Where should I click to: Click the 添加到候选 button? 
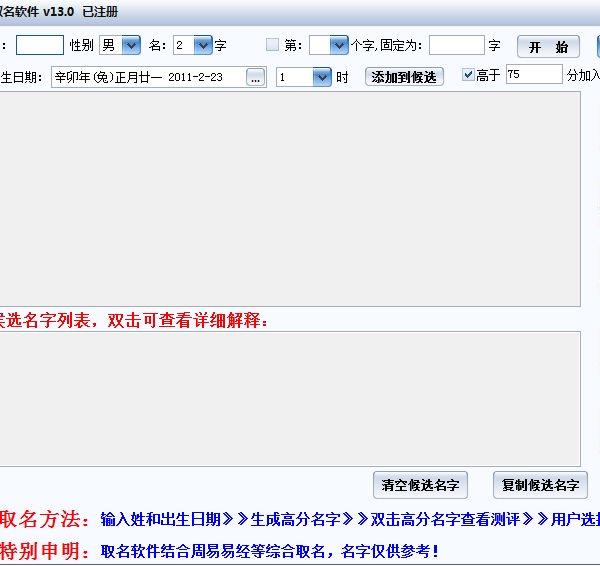[x=404, y=77]
